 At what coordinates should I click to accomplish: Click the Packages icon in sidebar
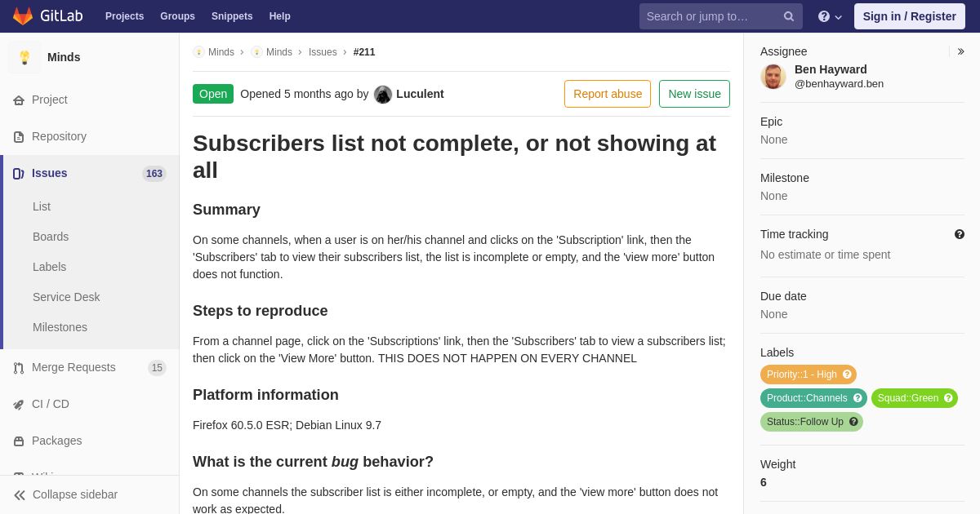pyautogui.click(x=19, y=441)
